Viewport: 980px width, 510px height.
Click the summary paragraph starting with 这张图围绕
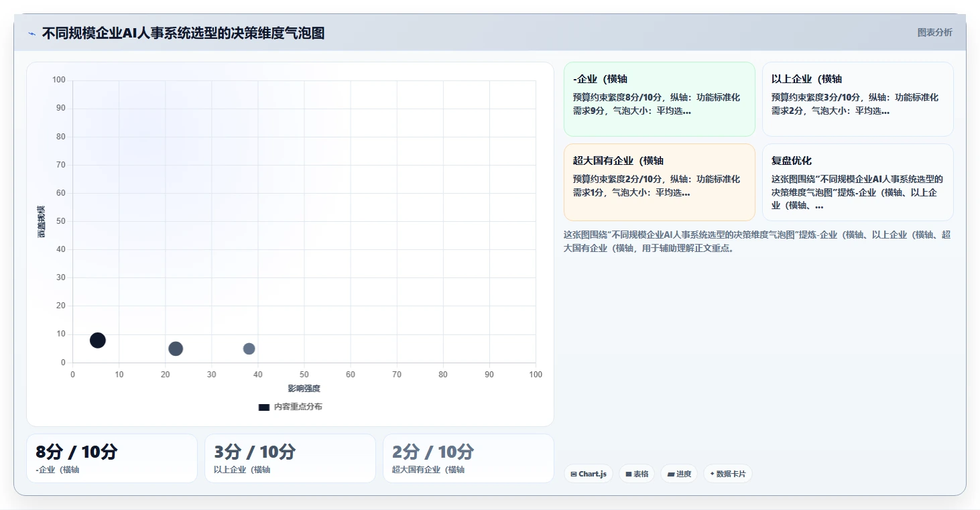(x=757, y=241)
